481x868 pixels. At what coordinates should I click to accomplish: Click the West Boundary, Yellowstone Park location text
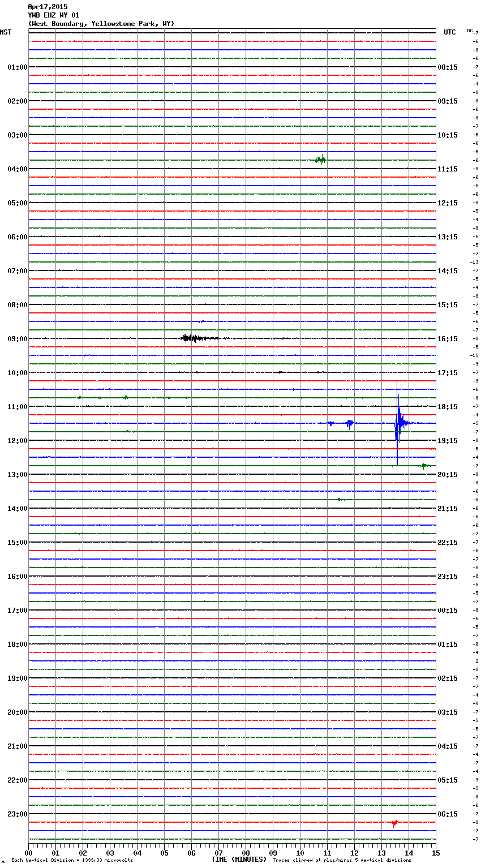pyautogui.click(x=101, y=24)
